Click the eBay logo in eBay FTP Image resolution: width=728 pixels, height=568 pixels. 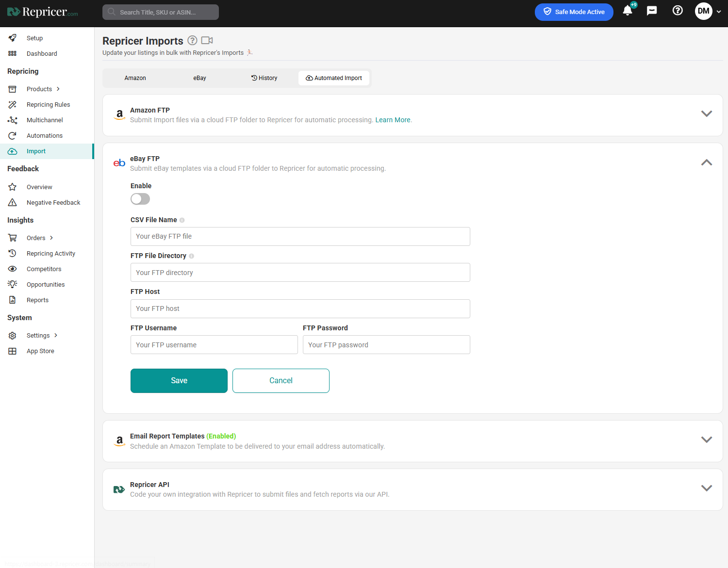click(119, 163)
